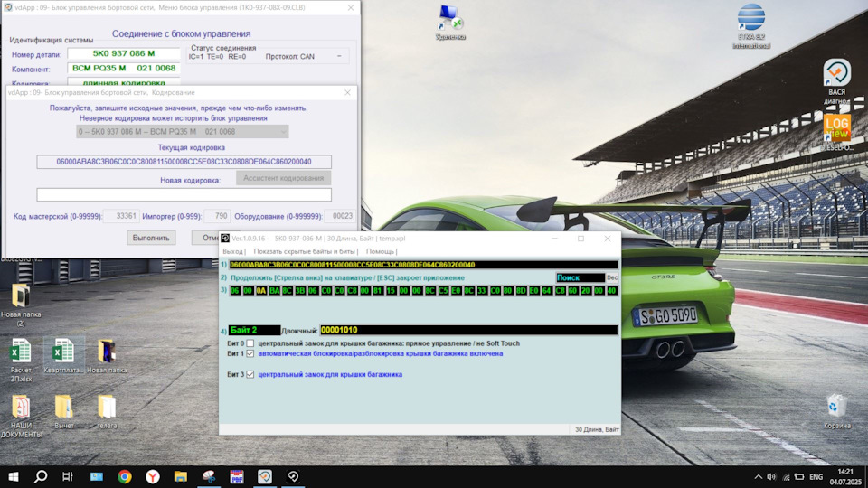This screenshot has height=488, width=868.
Task: Select byte cell 0A in byte row
Action: pyautogui.click(x=260, y=290)
